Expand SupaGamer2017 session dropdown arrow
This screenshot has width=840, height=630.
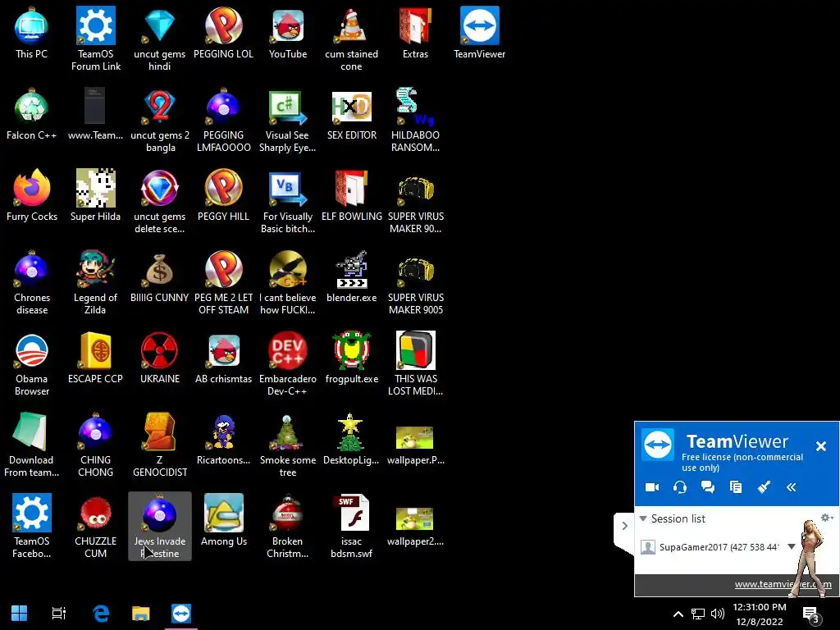(792, 547)
